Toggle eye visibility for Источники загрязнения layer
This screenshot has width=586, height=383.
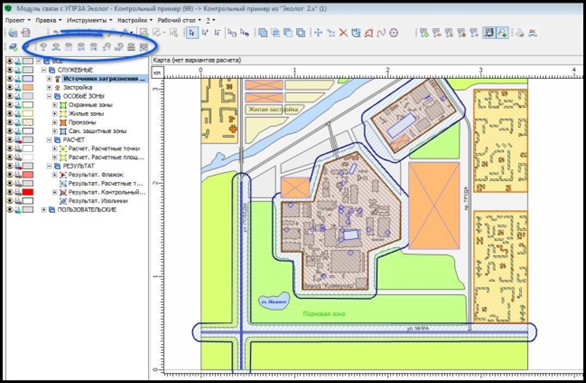[x=10, y=78]
